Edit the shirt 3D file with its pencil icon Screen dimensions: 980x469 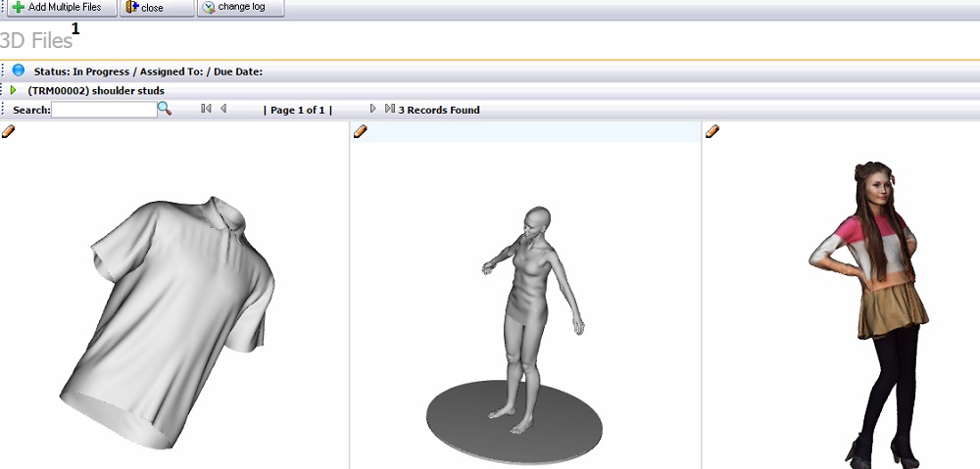(x=8, y=131)
